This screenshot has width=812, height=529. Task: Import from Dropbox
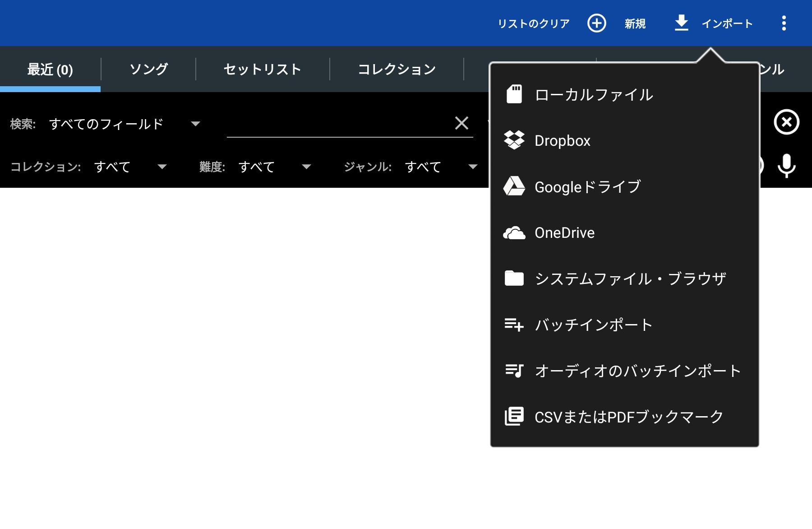click(x=562, y=140)
